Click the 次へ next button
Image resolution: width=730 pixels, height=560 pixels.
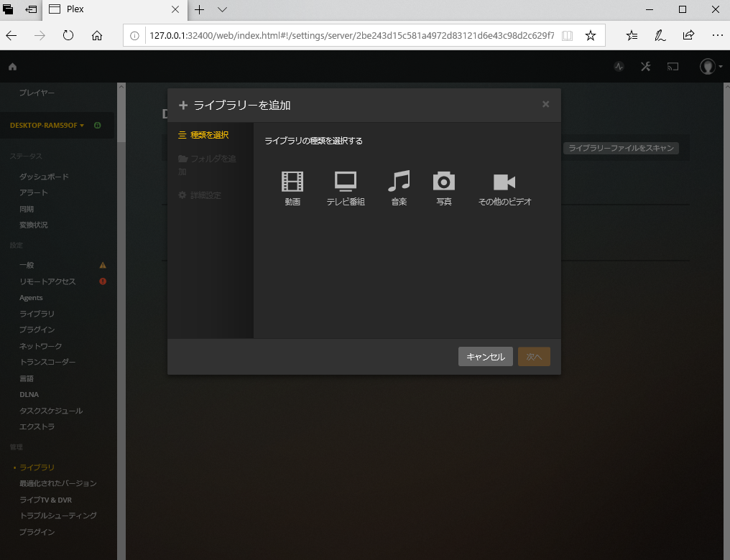[534, 357]
